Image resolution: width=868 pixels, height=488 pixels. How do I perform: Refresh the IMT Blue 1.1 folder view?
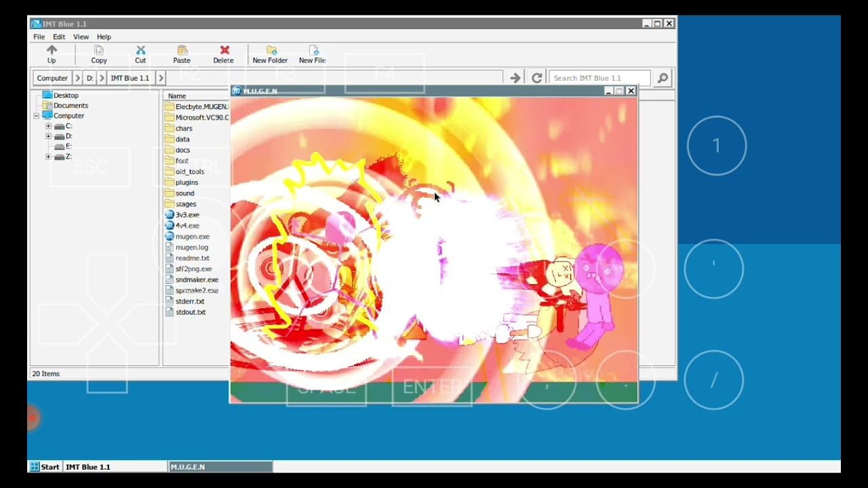536,78
